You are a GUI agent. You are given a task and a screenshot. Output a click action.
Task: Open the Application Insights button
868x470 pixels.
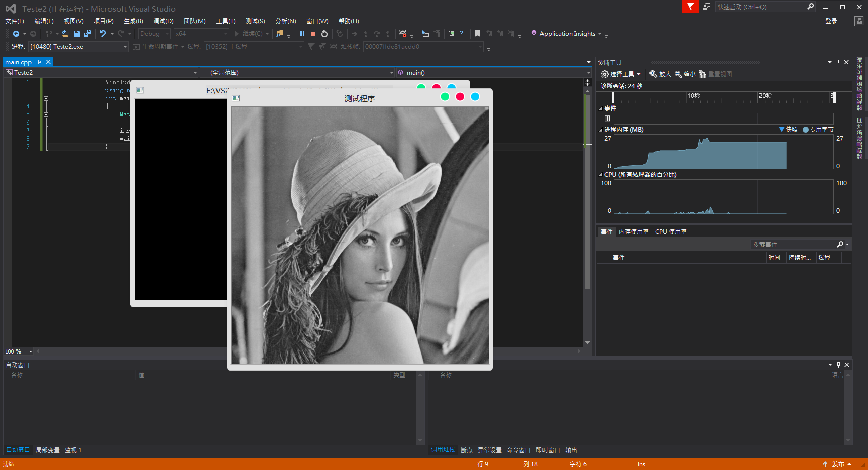click(567, 34)
